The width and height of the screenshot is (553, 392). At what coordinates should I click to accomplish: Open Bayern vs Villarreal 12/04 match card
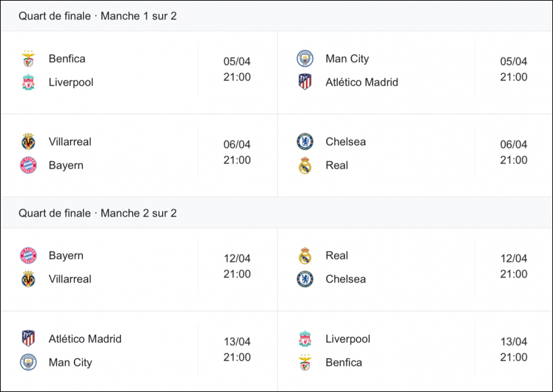tap(139, 270)
